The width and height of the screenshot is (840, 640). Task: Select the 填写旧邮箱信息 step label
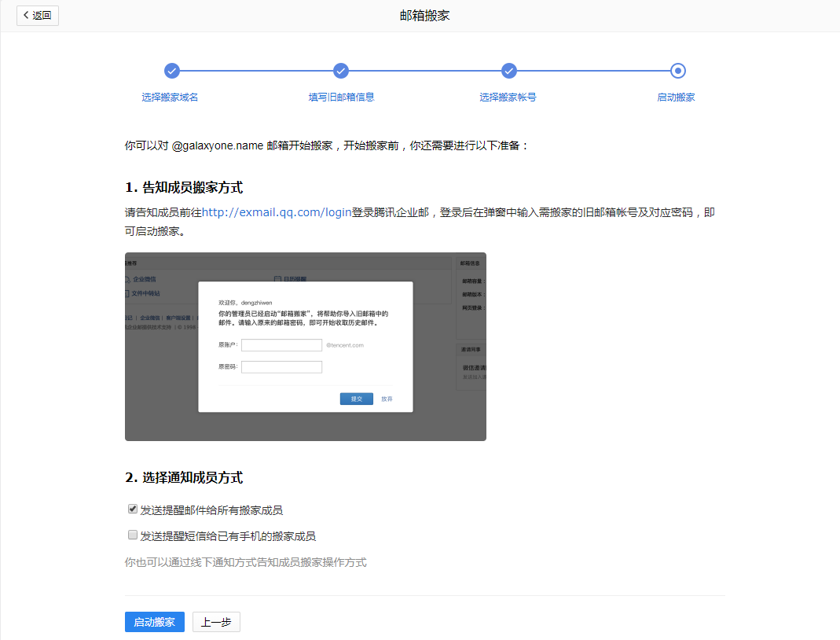[341, 97]
